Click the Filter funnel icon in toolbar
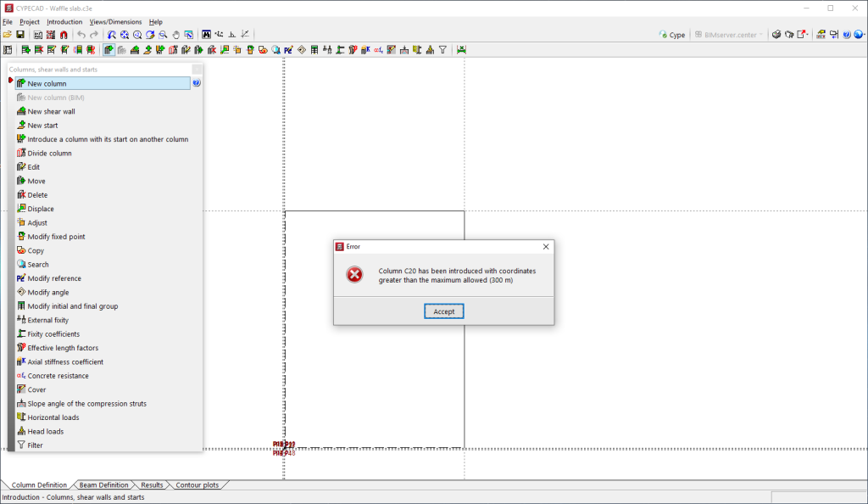Viewport: 868px width, 504px height. (442, 50)
